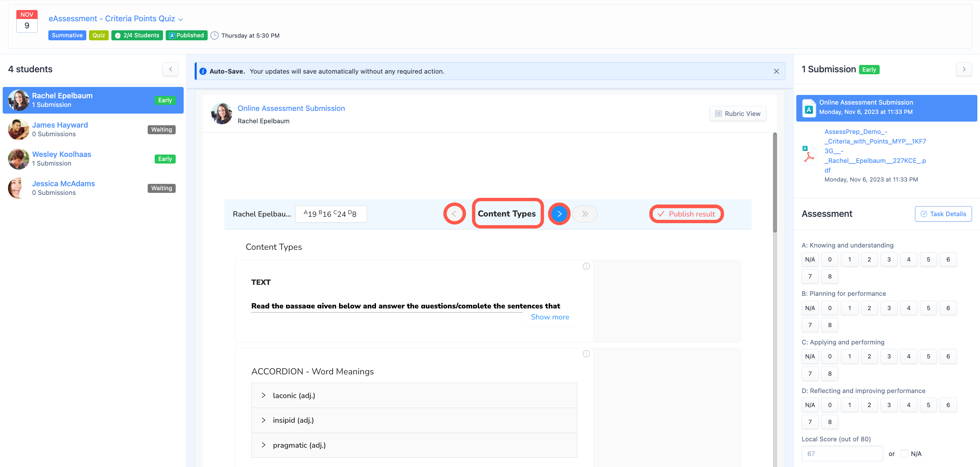Click the info icon on the TEXT content block
The width and height of the screenshot is (980, 467).
click(586, 266)
